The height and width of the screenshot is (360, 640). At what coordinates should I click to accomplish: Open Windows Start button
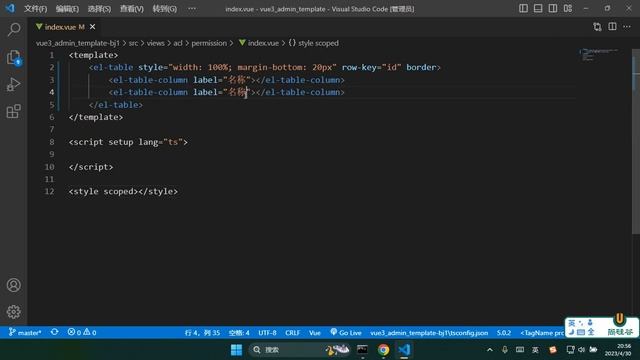(x=236, y=350)
